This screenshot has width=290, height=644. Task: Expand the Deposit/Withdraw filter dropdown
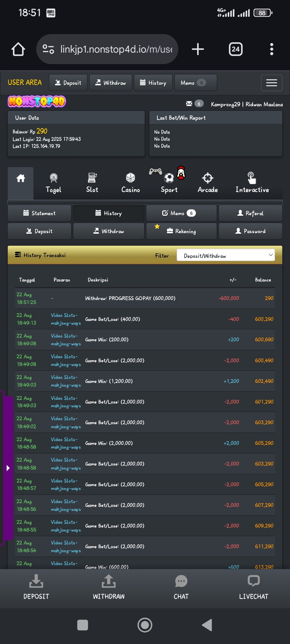tap(226, 255)
